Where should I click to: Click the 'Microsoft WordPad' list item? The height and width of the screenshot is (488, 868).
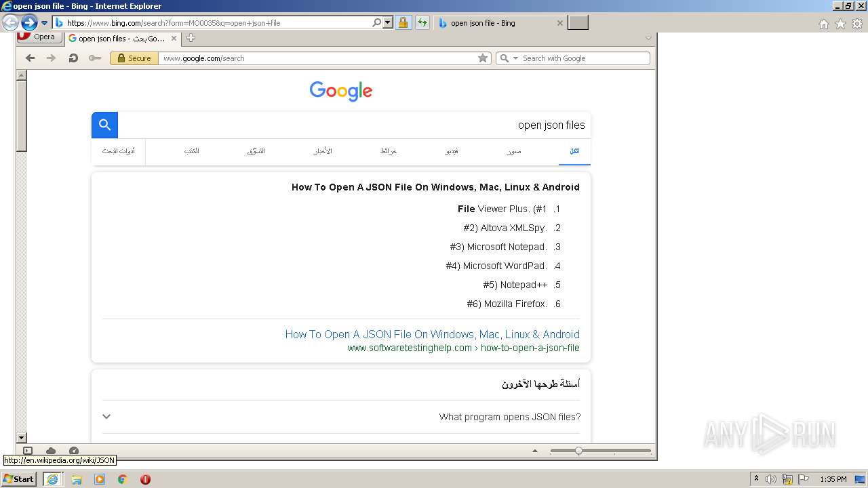(x=496, y=266)
